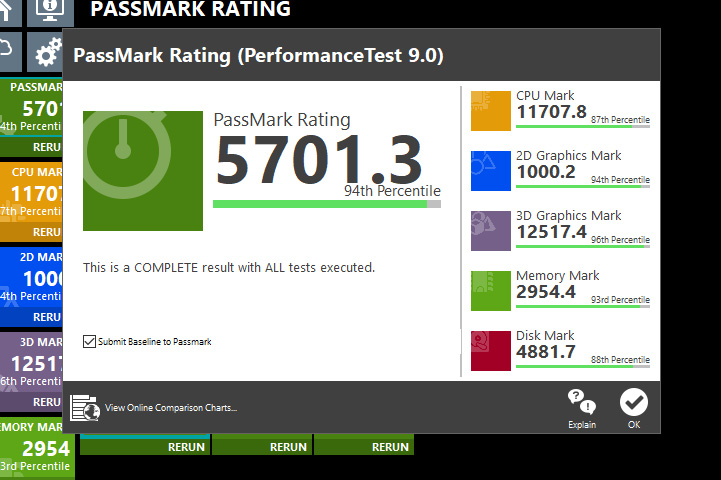Click the PassMark Rating 94th percentile bar

pos(326,204)
